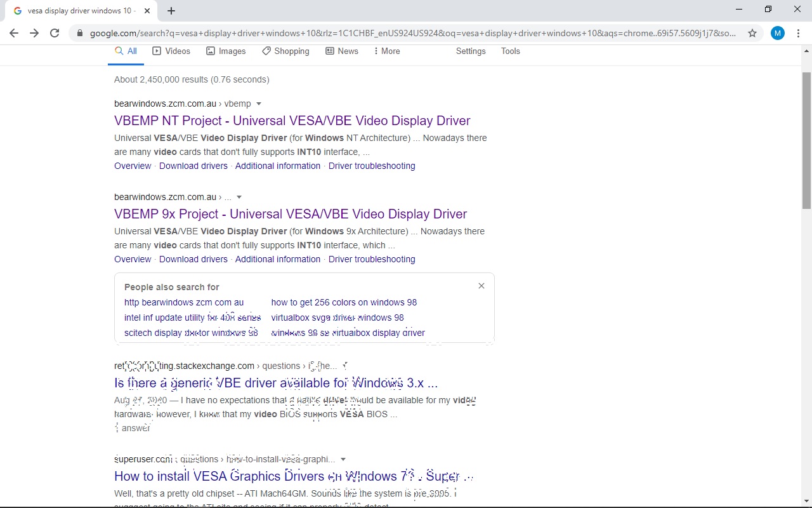View site information via padlock icon
Screen dimensions: 812x508
point(79,33)
